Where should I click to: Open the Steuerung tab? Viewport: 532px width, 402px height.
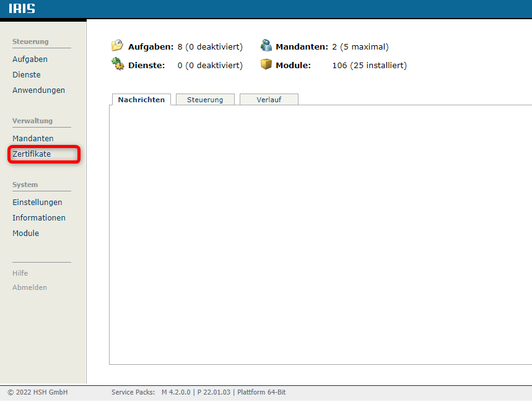click(205, 100)
